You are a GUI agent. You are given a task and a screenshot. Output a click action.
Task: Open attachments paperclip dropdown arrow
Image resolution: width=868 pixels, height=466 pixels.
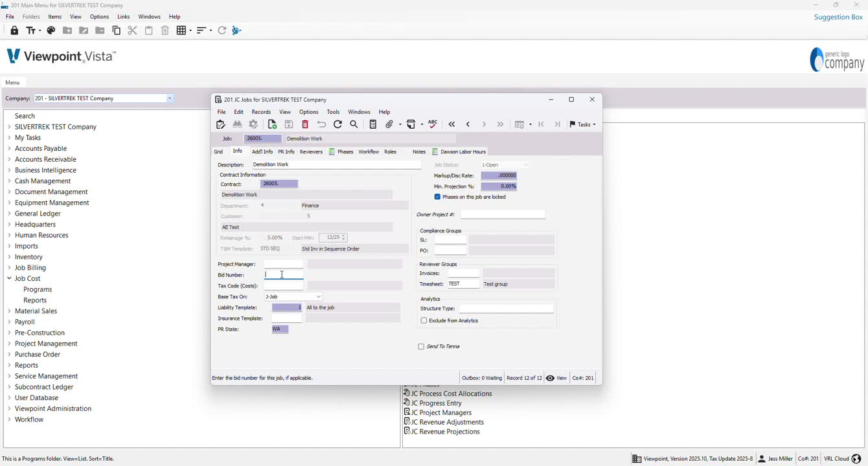400,124
